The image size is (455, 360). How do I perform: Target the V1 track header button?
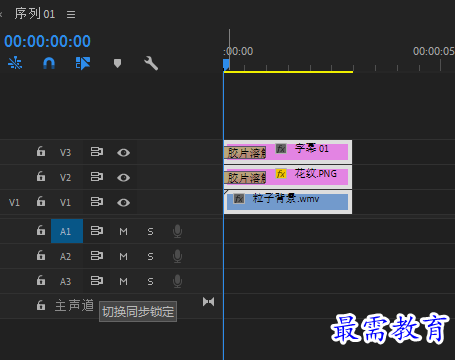click(x=65, y=202)
